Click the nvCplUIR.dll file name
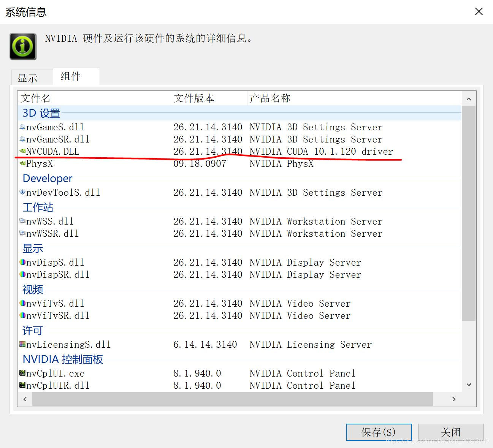Screen dimensions: 493x448 [x=58, y=385]
